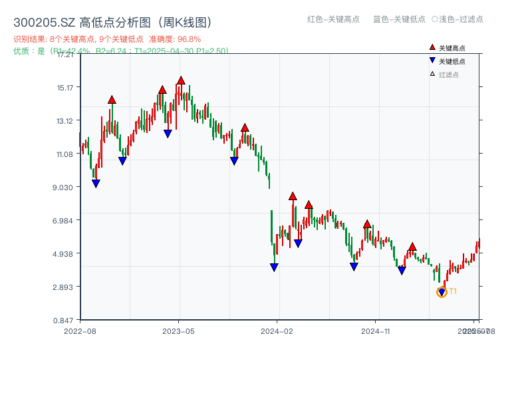Click the highest red peak marker near 2023-05
This screenshot has width=532, height=399.
tap(181, 80)
